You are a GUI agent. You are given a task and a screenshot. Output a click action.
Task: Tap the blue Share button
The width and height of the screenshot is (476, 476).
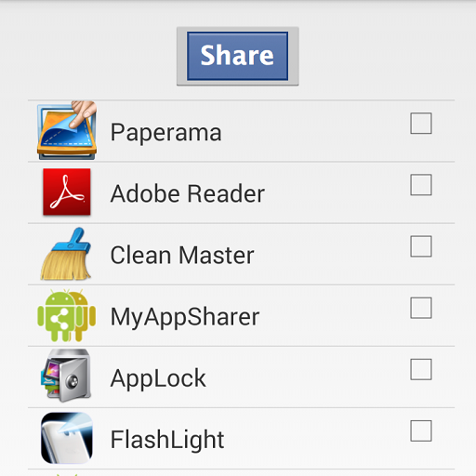click(x=237, y=56)
